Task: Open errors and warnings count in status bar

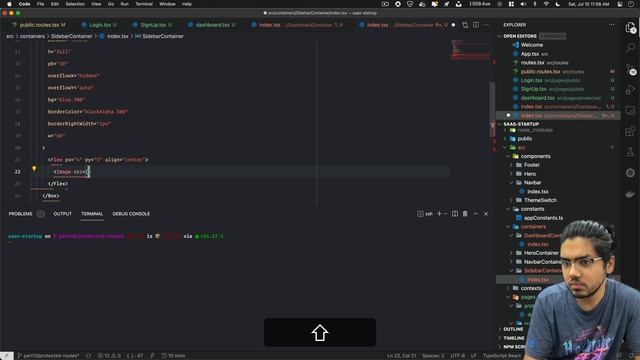Action: 109,356
